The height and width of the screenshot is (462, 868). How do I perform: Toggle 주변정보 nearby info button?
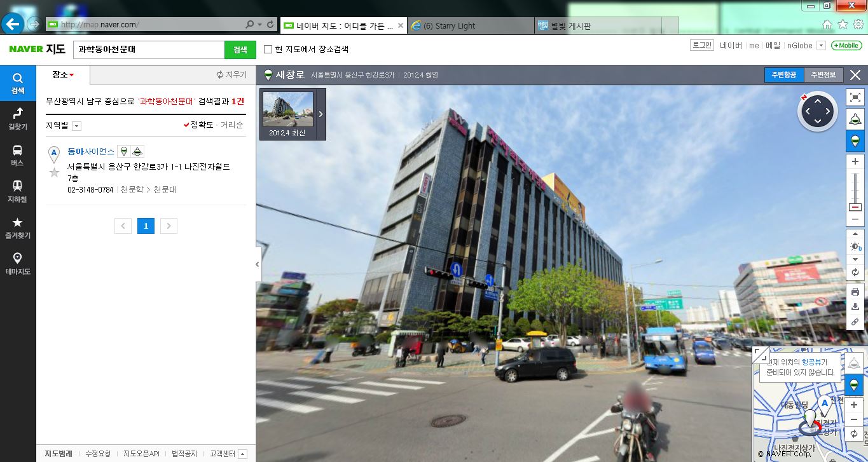tap(823, 75)
